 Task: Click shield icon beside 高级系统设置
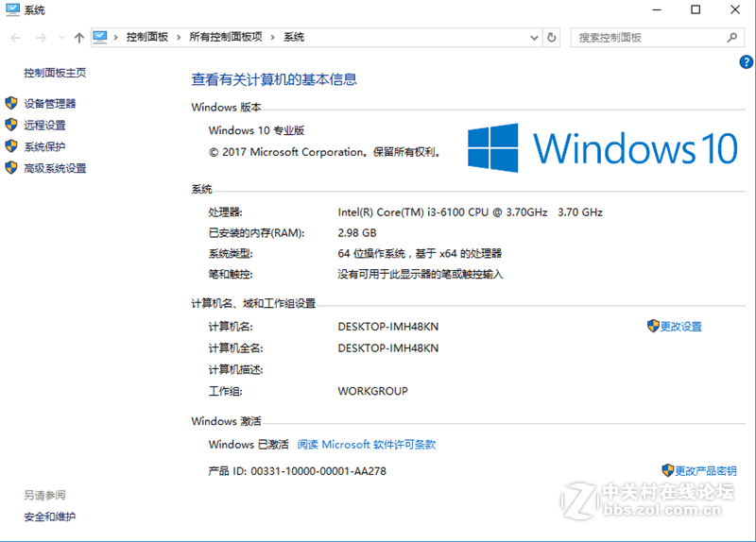(11, 168)
